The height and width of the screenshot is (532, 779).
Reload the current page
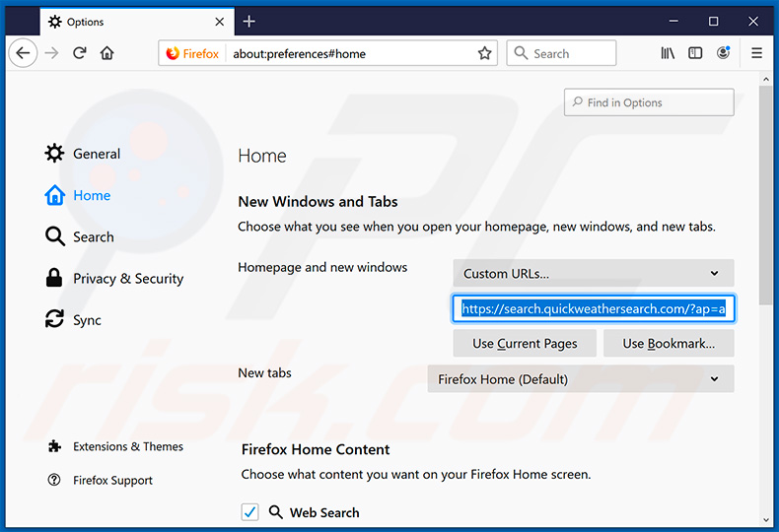(80, 52)
